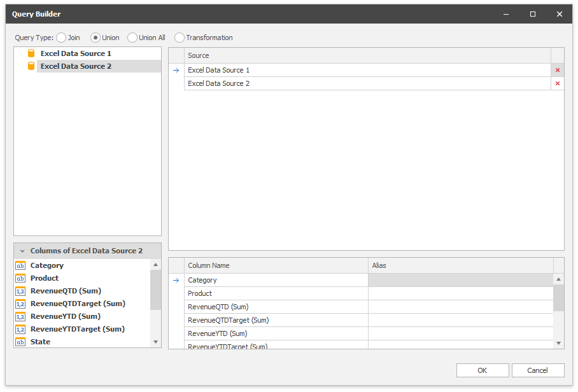The width and height of the screenshot is (578, 392).
Task: Choose the Transformation query type
Action: [x=179, y=38]
